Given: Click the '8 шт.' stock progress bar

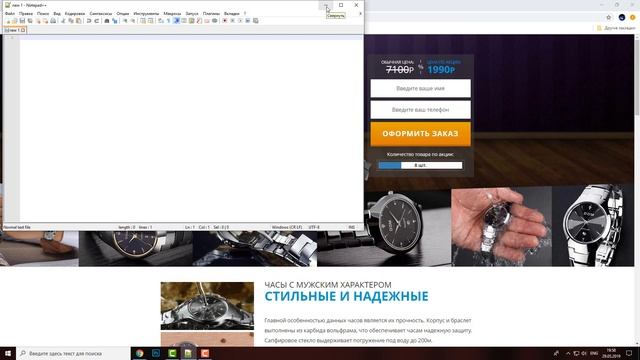Looking at the screenshot, I should (x=420, y=165).
